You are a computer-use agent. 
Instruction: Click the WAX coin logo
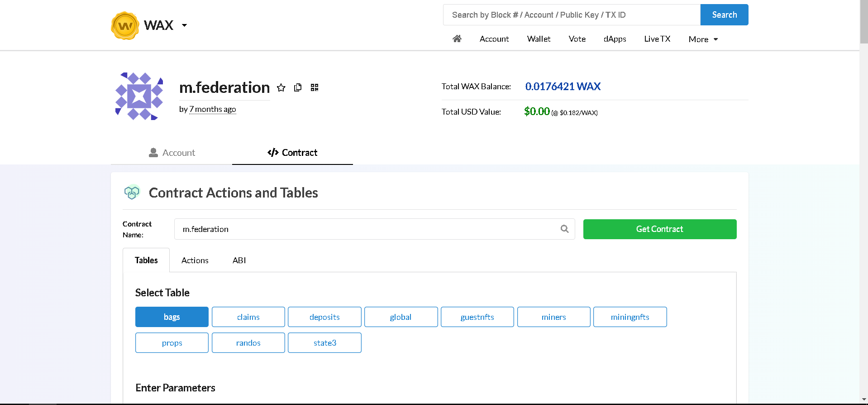125,26
